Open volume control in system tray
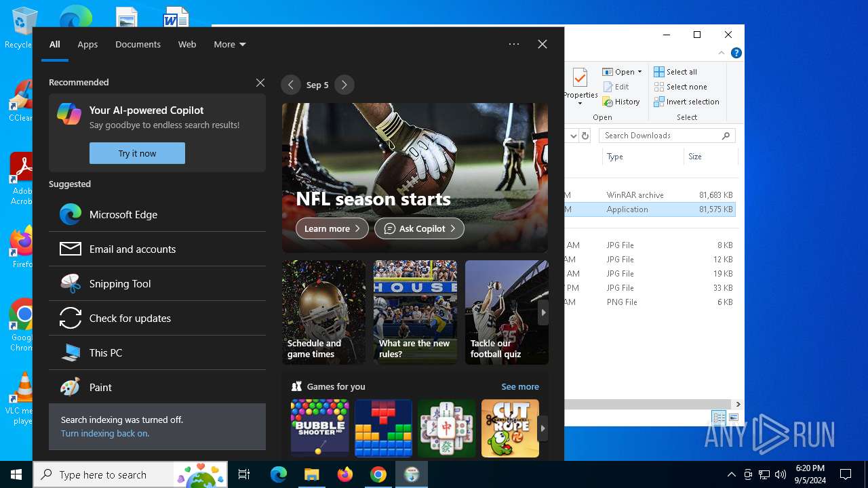868x488 pixels. pyautogui.click(x=780, y=474)
